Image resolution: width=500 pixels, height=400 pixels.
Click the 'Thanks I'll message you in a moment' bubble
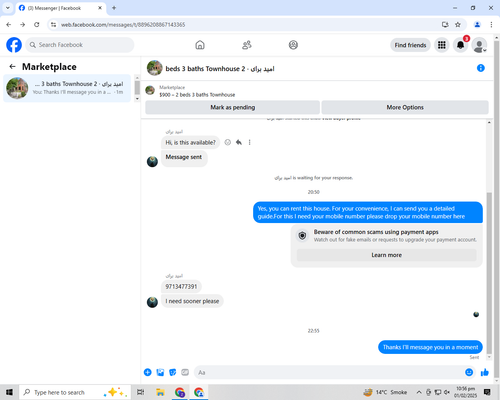pos(430,347)
